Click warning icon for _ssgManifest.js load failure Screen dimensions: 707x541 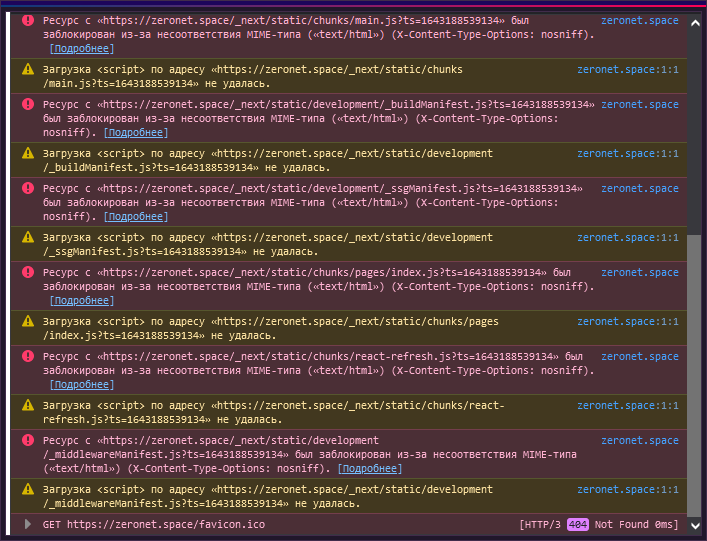[28, 237]
